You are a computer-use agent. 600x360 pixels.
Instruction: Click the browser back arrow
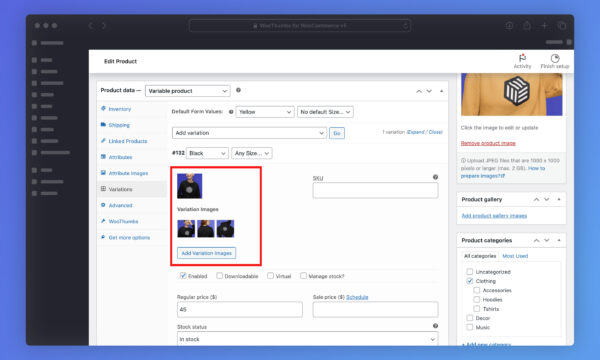click(91, 26)
